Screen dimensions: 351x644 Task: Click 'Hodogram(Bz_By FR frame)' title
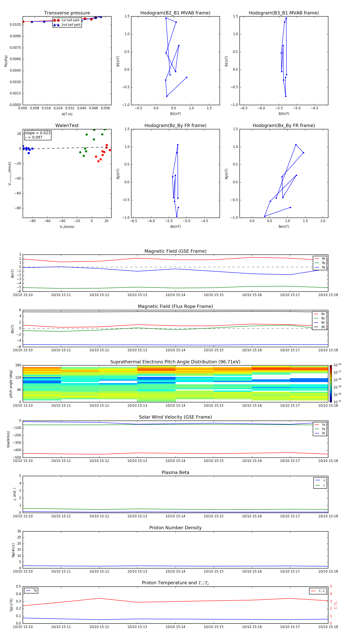(175, 125)
